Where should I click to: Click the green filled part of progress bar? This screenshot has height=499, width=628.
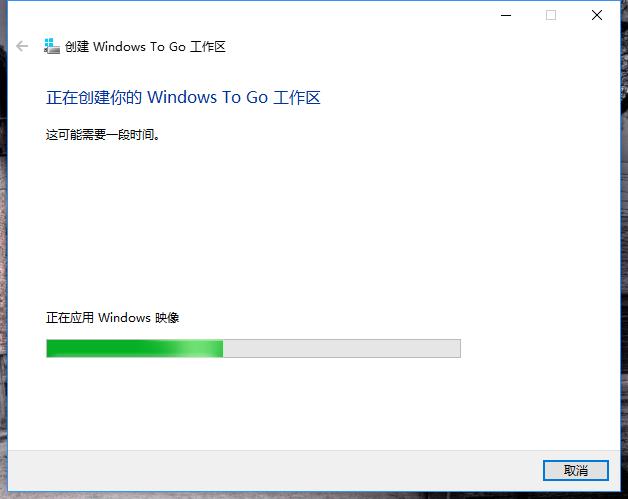(134, 348)
